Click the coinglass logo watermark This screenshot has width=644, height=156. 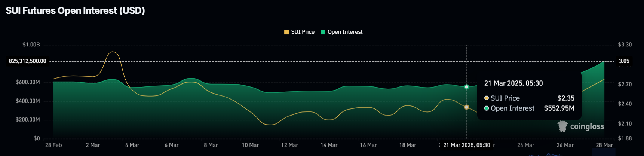(x=562, y=126)
